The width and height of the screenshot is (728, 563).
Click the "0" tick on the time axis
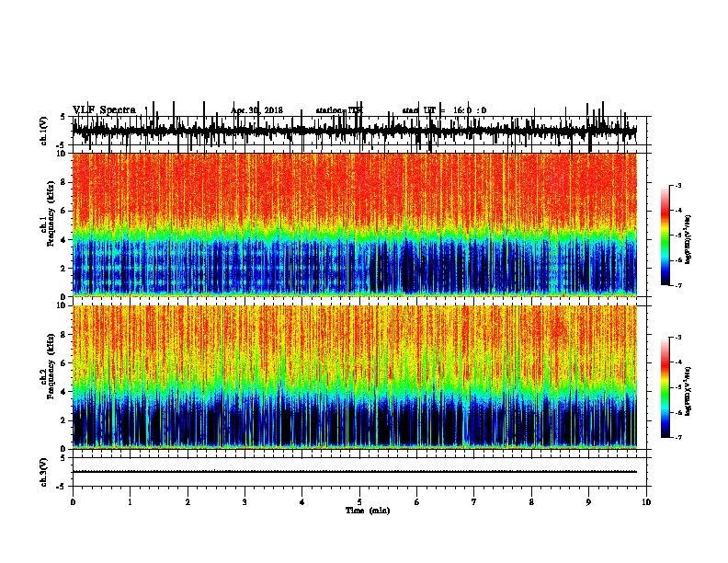[73, 502]
